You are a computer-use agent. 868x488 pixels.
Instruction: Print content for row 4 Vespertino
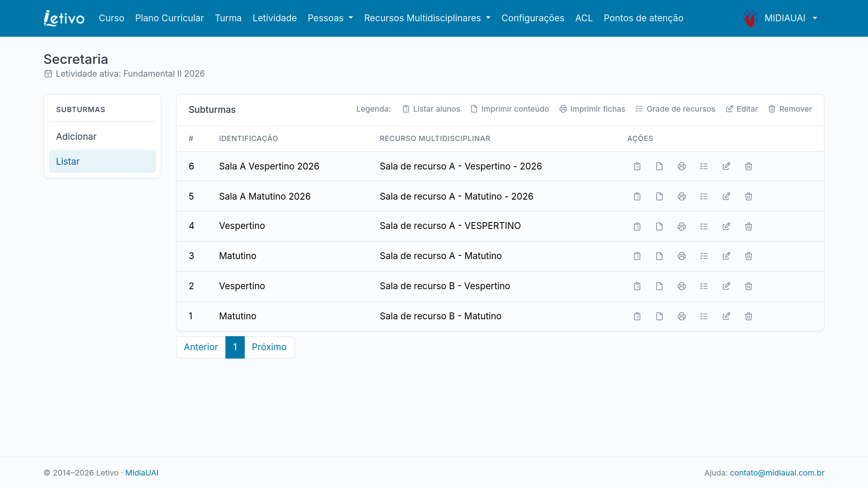click(x=659, y=227)
